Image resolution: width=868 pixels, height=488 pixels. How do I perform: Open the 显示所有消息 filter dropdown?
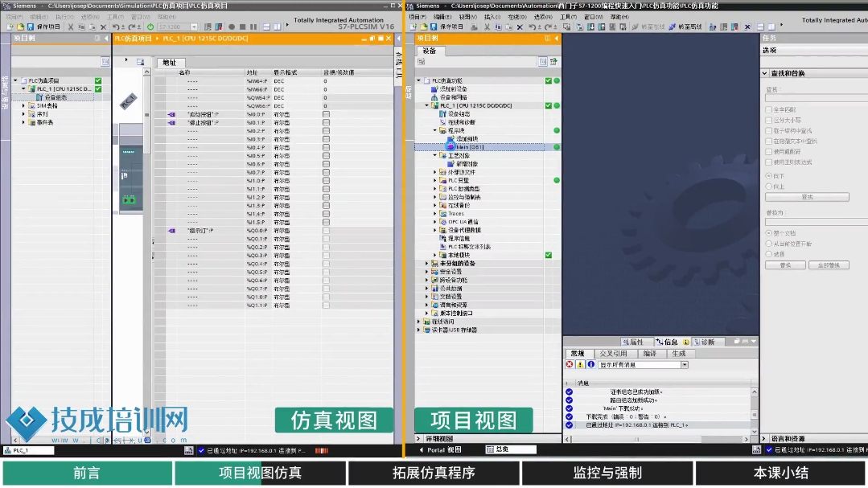pos(685,365)
